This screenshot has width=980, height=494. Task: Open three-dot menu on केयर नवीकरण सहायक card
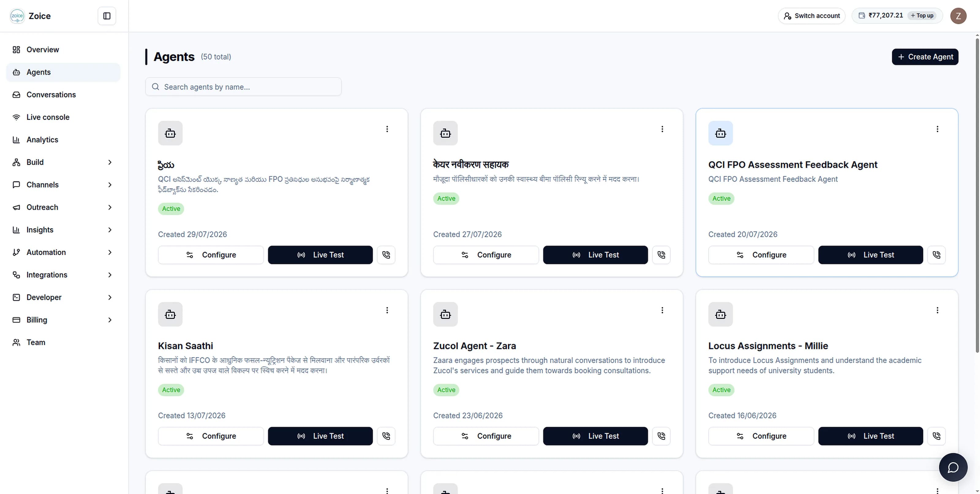click(662, 129)
